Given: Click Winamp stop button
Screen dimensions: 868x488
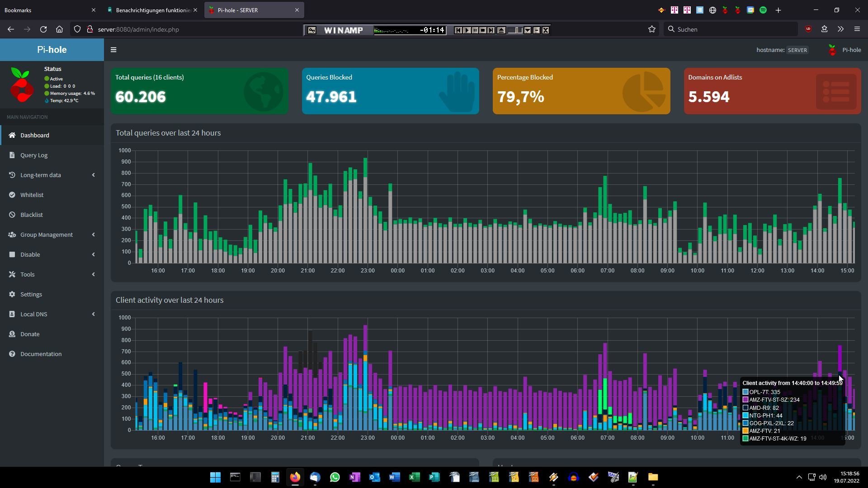Looking at the screenshot, I should click(483, 30).
